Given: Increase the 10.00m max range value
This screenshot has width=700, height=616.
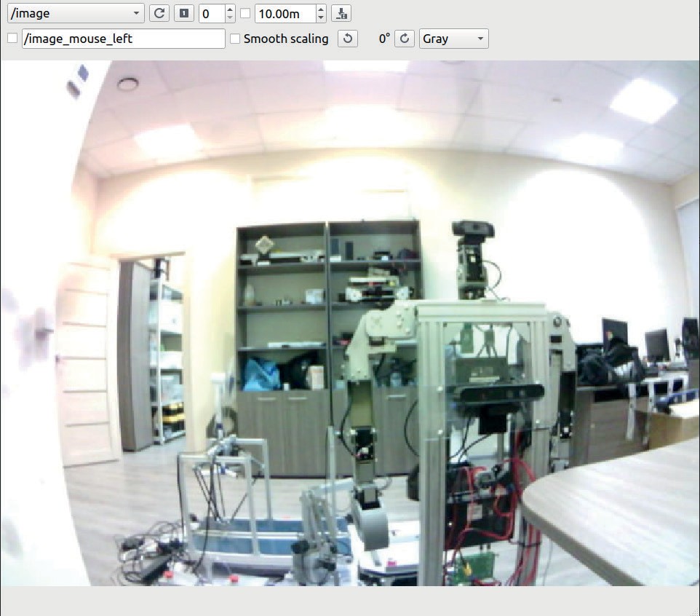Looking at the screenshot, I should pyautogui.click(x=321, y=9).
